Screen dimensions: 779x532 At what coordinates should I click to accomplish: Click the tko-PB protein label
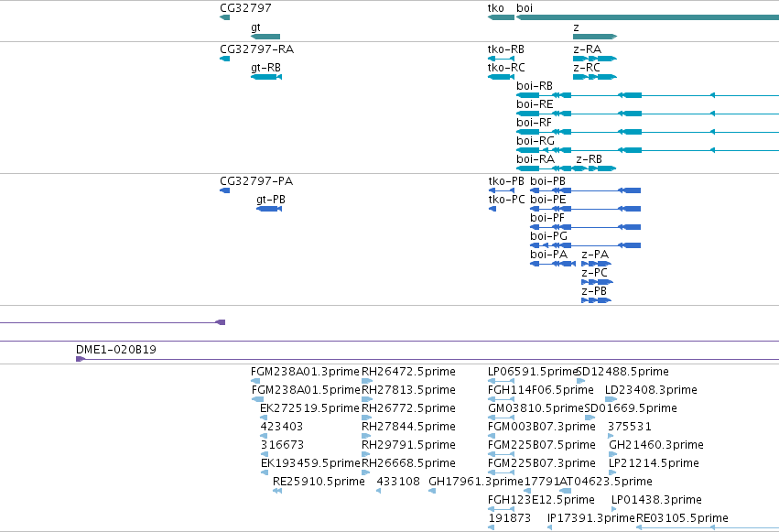(x=505, y=181)
